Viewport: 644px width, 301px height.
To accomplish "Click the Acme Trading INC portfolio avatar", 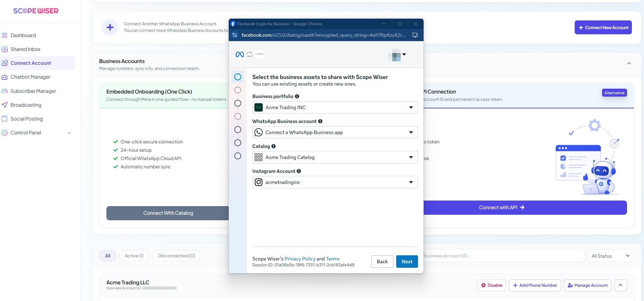I will (x=259, y=107).
